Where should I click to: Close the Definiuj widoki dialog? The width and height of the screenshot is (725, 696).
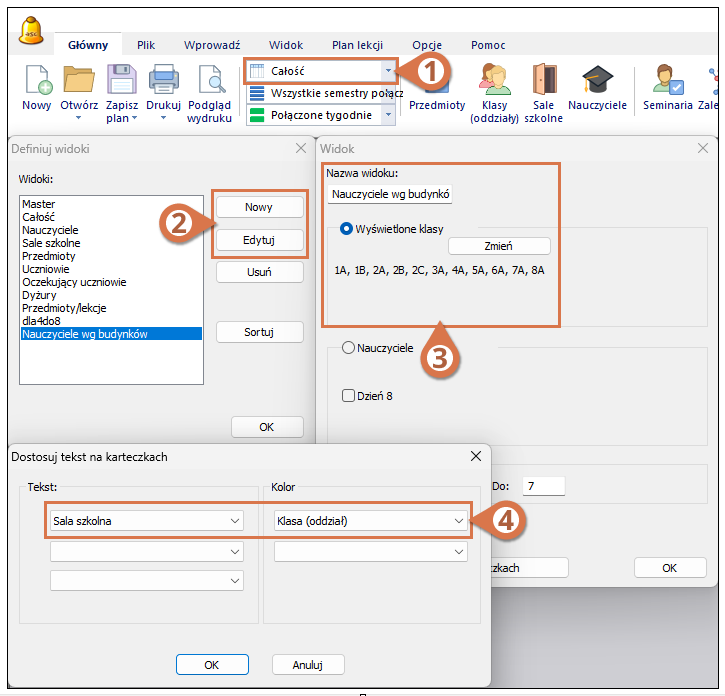point(301,148)
